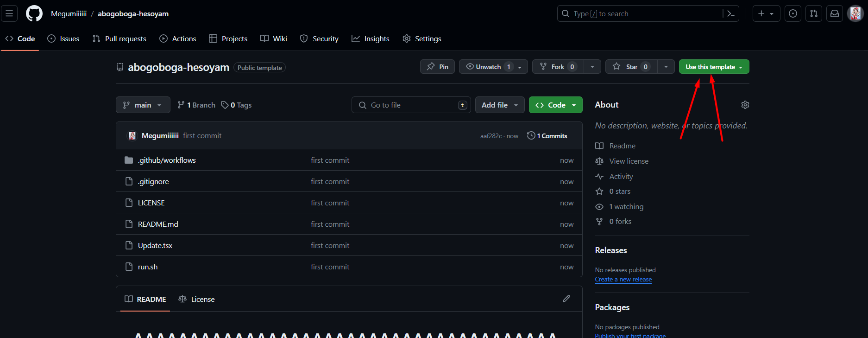The image size is (868, 338).
Task: Open the .github/workflows folder
Action: coord(167,160)
